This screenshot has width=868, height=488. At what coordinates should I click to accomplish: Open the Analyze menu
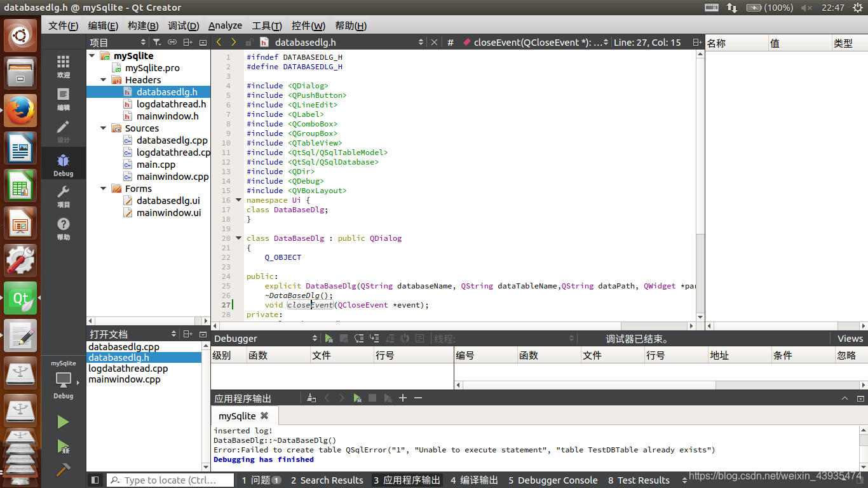[x=225, y=25]
